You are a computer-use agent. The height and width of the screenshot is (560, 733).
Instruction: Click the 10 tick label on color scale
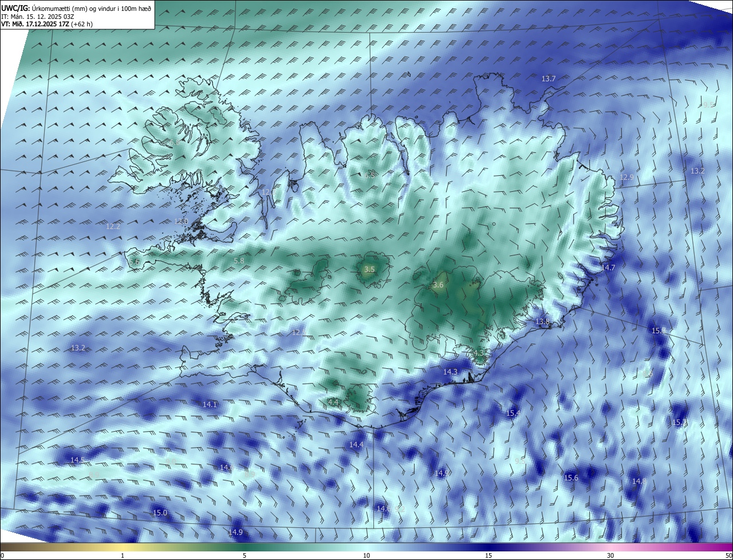[366, 555]
